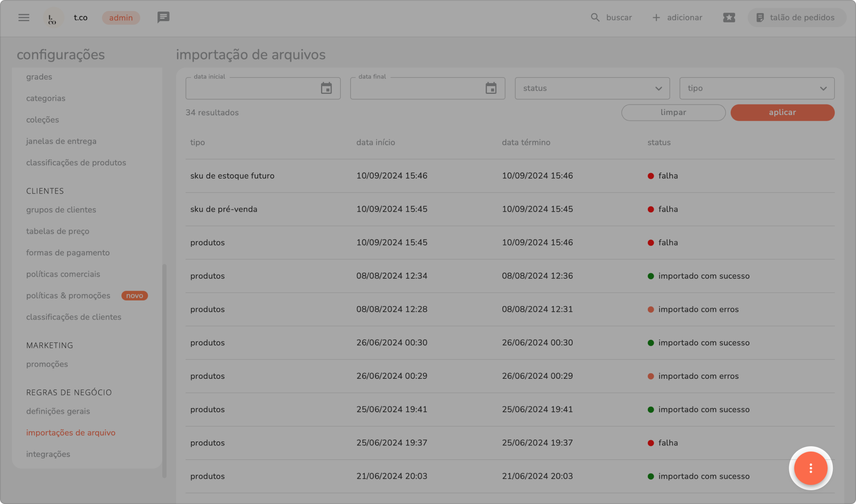This screenshot has height=504, width=856.
Task: Open the hamburger navigation menu
Action: click(x=24, y=17)
